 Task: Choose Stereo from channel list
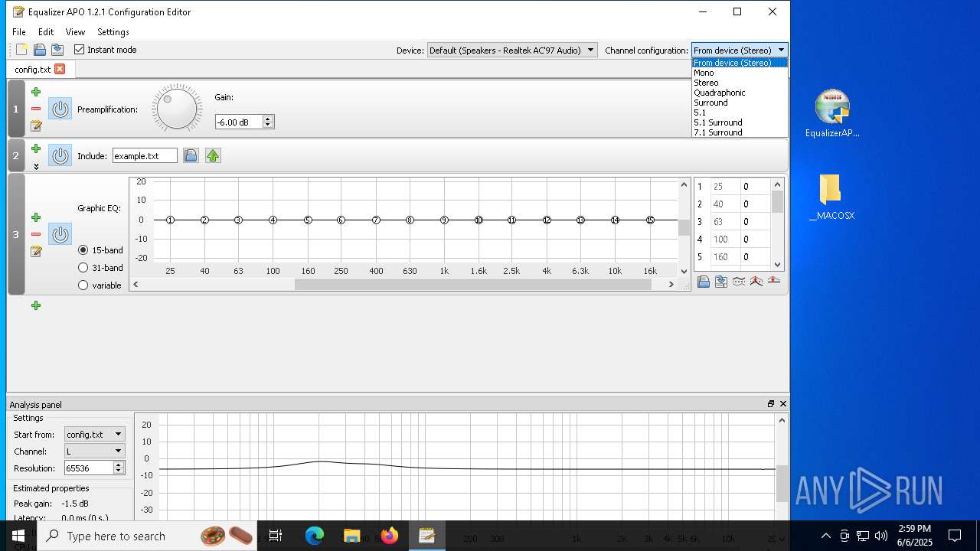740,83
